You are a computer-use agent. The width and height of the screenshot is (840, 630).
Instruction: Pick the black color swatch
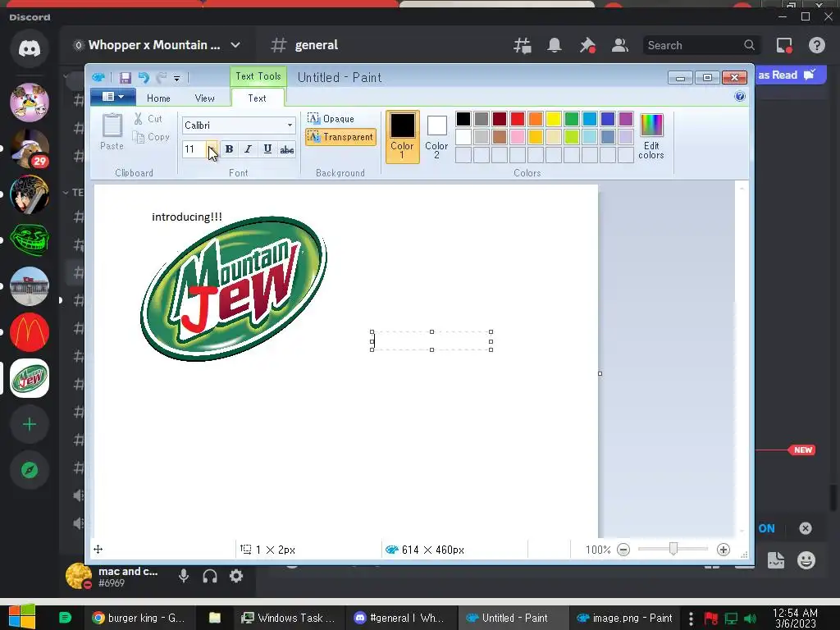pos(463,119)
